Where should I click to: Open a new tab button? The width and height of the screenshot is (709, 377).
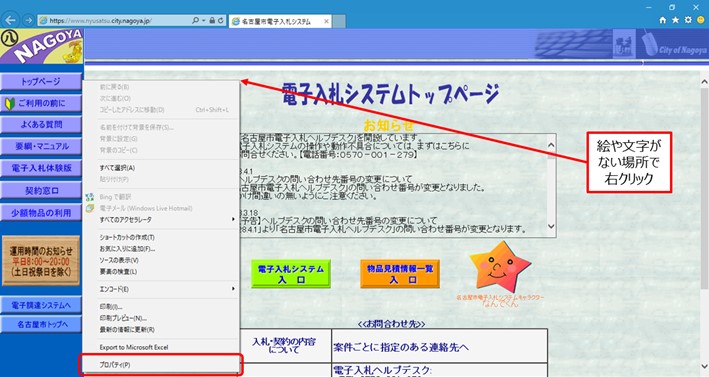coord(339,21)
